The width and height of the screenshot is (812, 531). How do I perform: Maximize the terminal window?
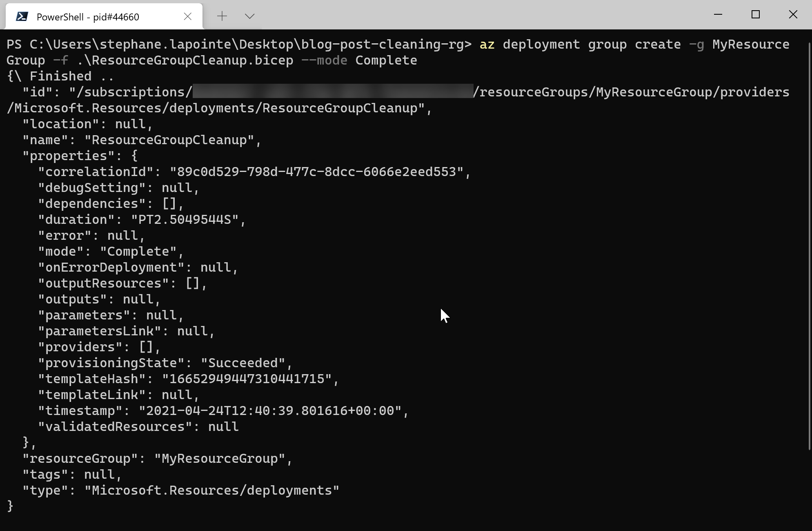tap(756, 14)
